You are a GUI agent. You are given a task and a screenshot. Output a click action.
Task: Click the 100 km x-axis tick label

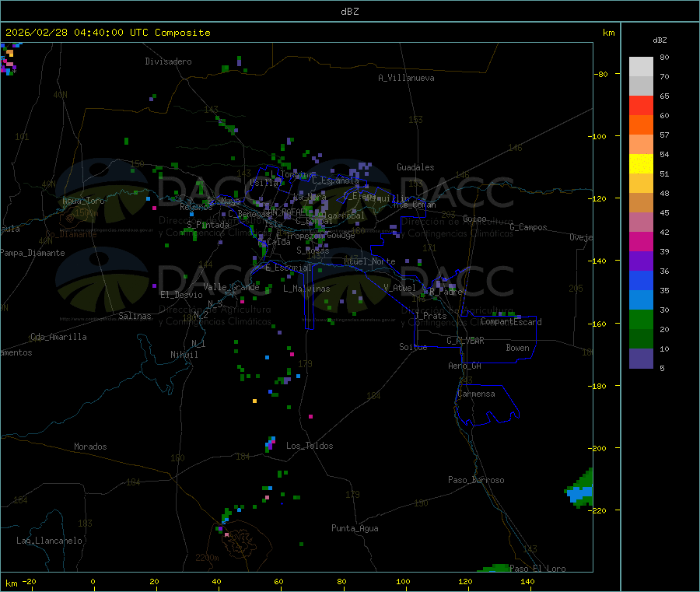tap(403, 581)
